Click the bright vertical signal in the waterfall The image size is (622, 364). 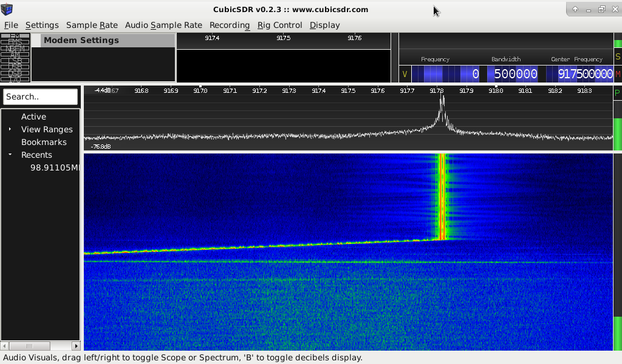click(442, 197)
